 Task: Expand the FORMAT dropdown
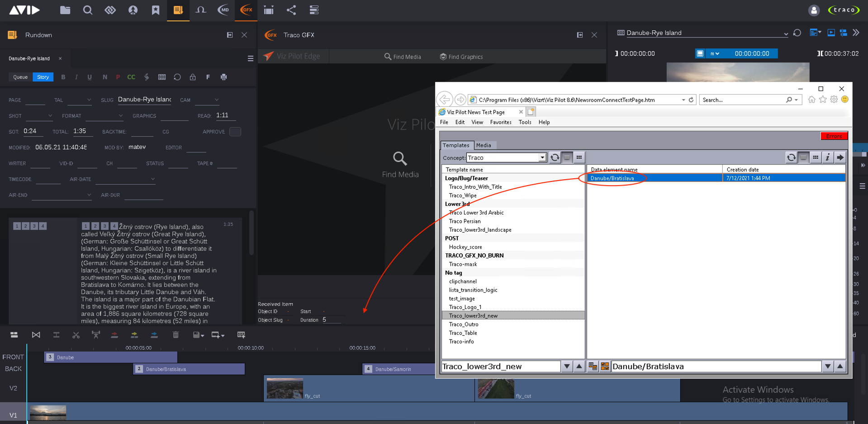tap(120, 116)
